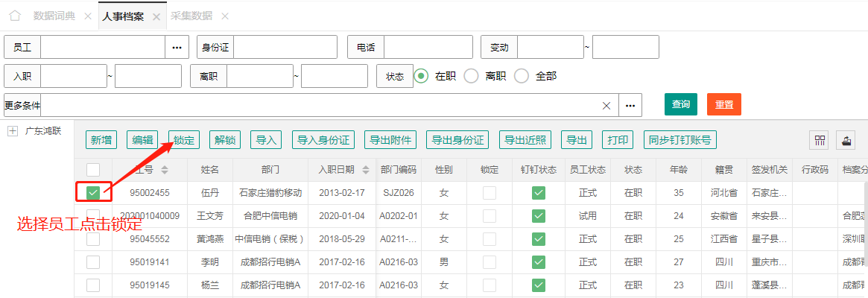Select the 离职 status radio button
Image resolution: width=868 pixels, height=298 pixels.
coord(471,76)
